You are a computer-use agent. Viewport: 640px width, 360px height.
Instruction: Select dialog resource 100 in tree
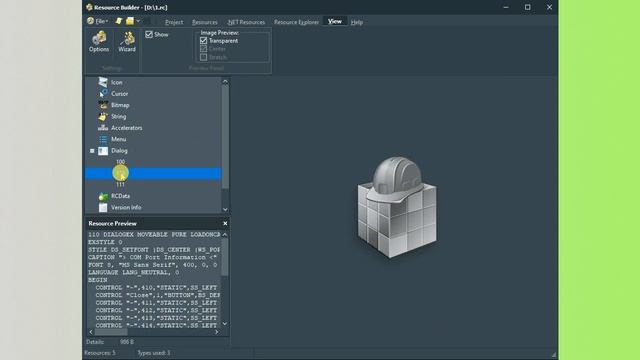120,162
